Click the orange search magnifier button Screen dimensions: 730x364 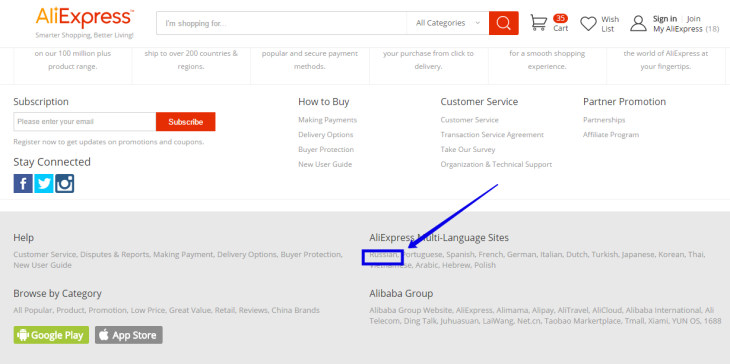pos(503,23)
